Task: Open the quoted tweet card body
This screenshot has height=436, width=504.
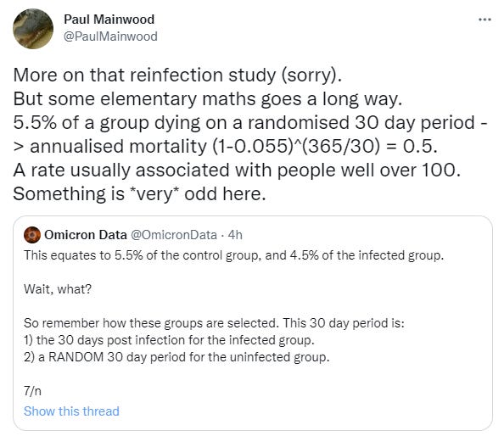Action: click(252, 323)
